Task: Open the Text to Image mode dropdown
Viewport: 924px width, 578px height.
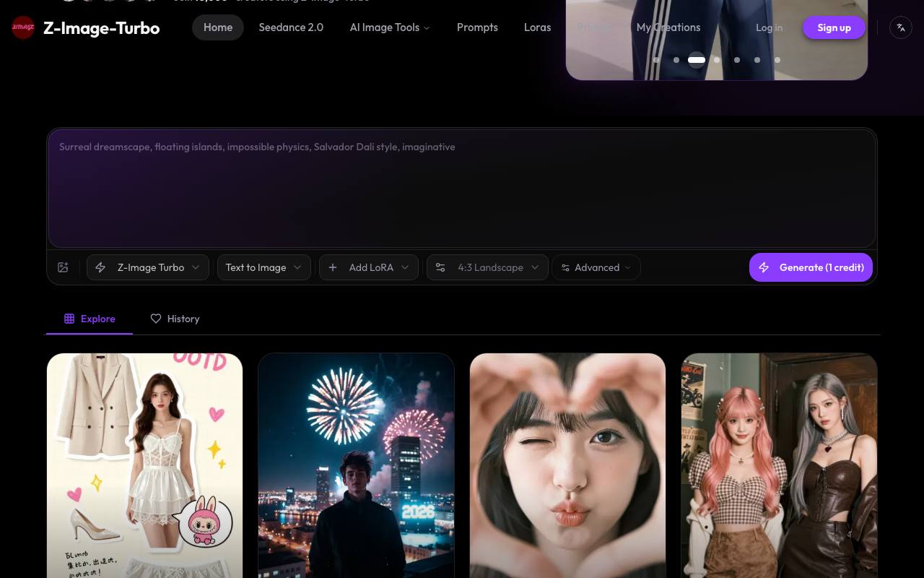Action: 264,267
